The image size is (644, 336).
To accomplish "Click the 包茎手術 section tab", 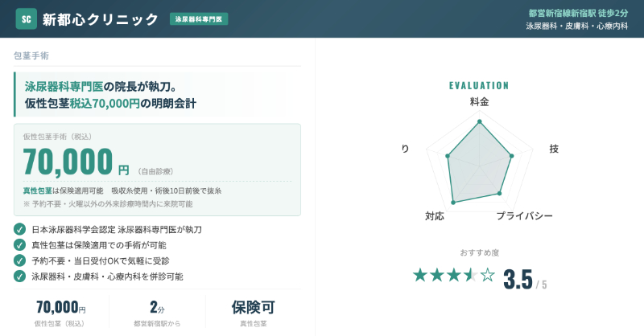I will (31, 56).
